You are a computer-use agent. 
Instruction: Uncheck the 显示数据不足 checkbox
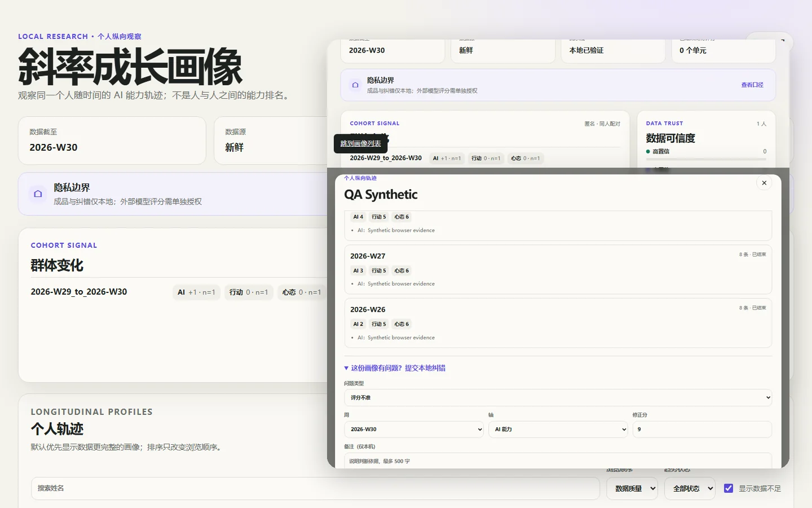tap(729, 488)
